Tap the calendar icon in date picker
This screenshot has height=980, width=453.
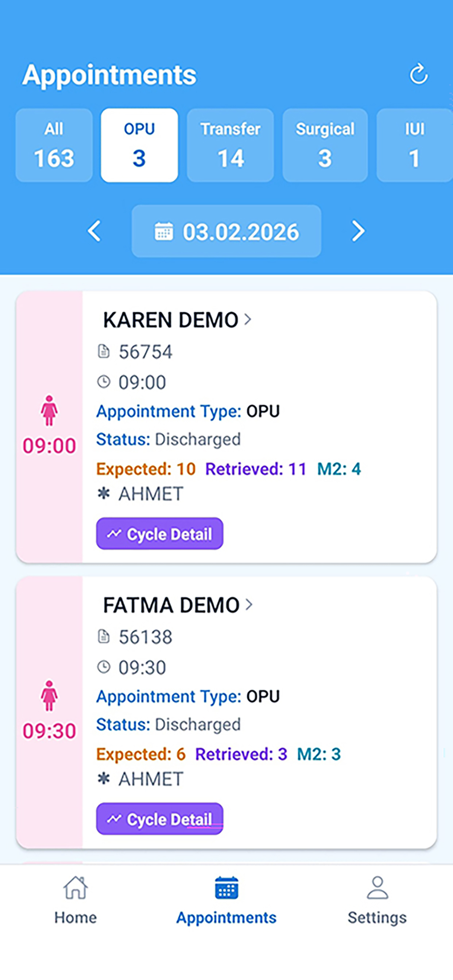coord(164,231)
